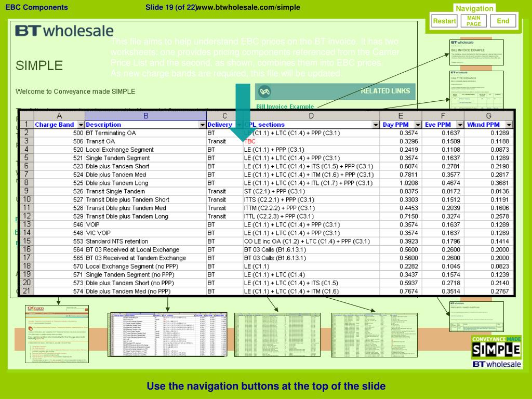Open the Ofcom webpage thumbnail
This screenshot has width=532, height=399.
(x=57, y=334)
